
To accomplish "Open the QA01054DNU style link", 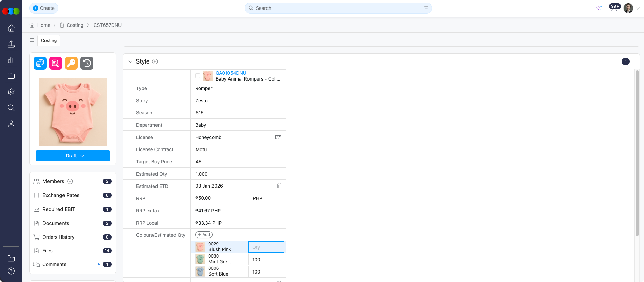I will click(x=231, y=73).
